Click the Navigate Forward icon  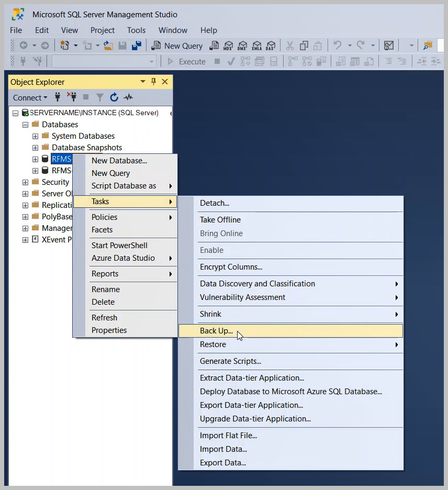(x=45, y=46)
